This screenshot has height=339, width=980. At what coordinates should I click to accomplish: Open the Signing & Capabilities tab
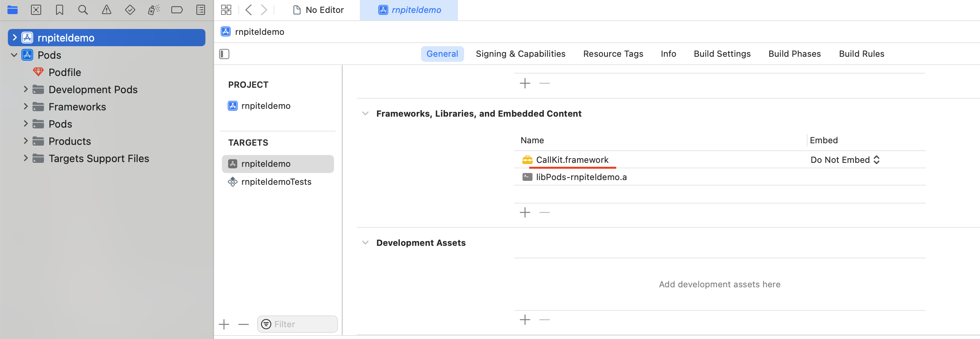point(521,54)
